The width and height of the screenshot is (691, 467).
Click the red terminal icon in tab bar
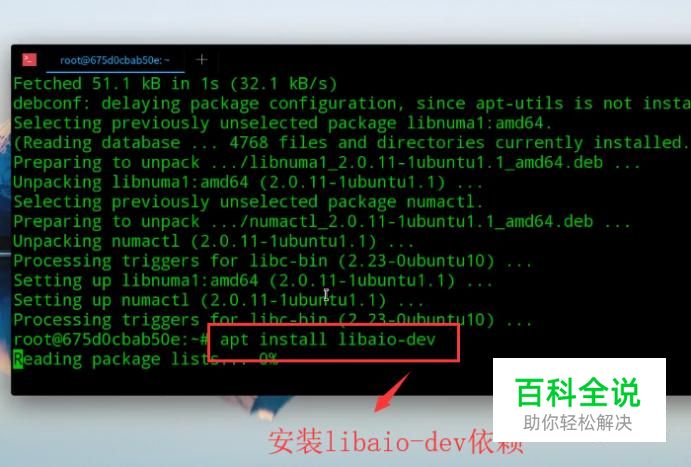point(30,59)
